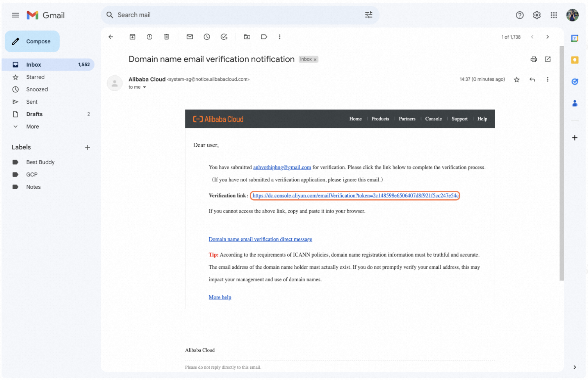
Task: Go back to inbox with arrow
Action: click(111, 37)
